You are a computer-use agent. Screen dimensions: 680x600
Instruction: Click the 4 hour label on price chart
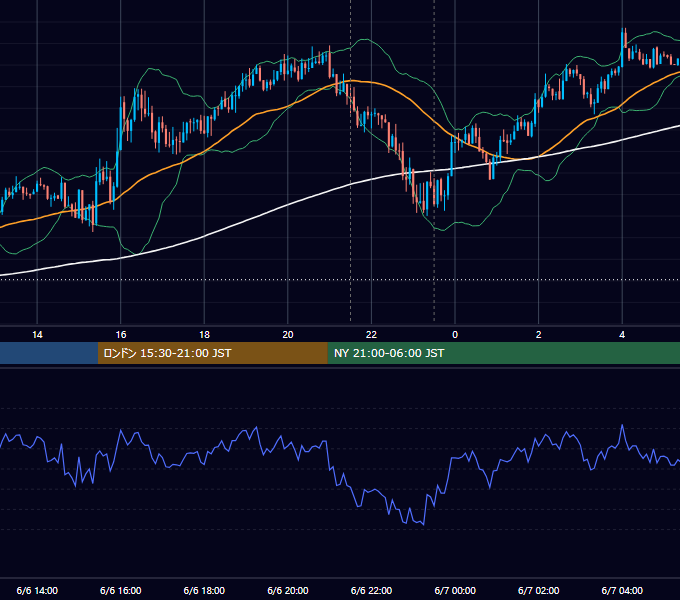[x=622, y=335]
